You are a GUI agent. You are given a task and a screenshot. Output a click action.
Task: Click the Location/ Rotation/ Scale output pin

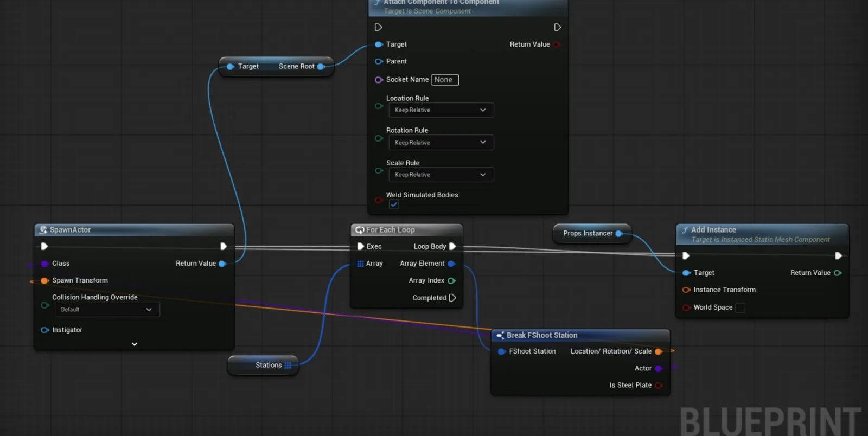coord(659,351)
